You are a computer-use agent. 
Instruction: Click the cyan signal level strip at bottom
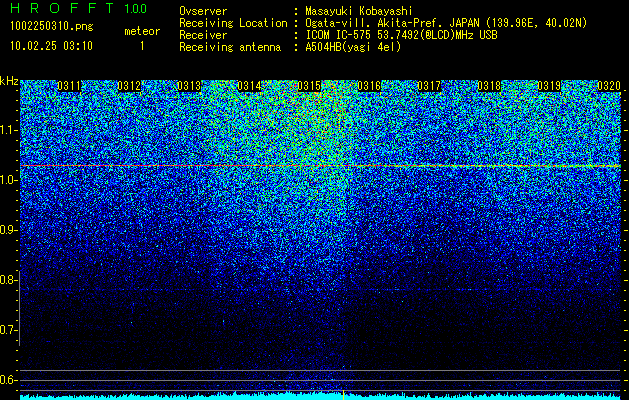coord(320,397)
